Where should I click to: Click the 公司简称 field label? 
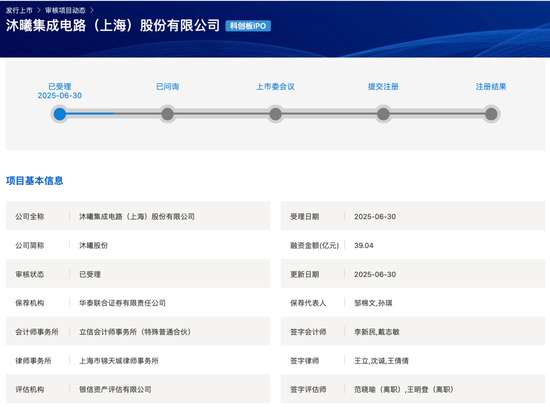[29, 246]
